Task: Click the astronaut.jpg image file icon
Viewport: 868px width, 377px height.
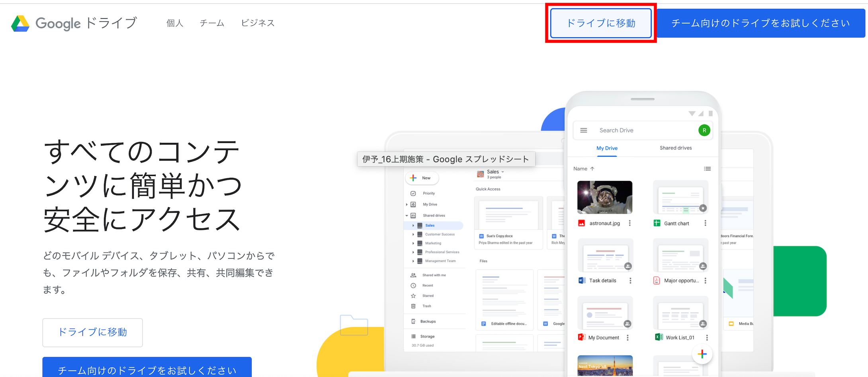Action: (x=581, y=223)
